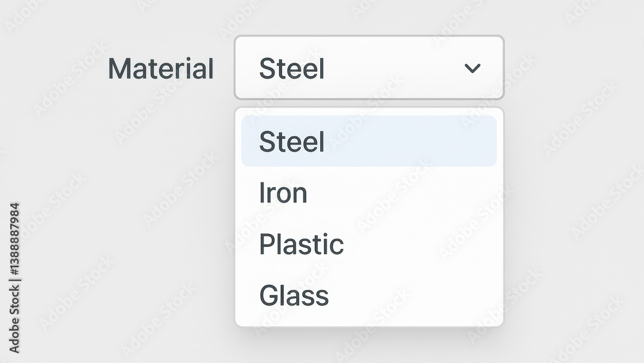Click the Adobe Stock ID vertical text
Image resolution: width=644 pixels, height=363 pixels.
[x=14, y=278]
